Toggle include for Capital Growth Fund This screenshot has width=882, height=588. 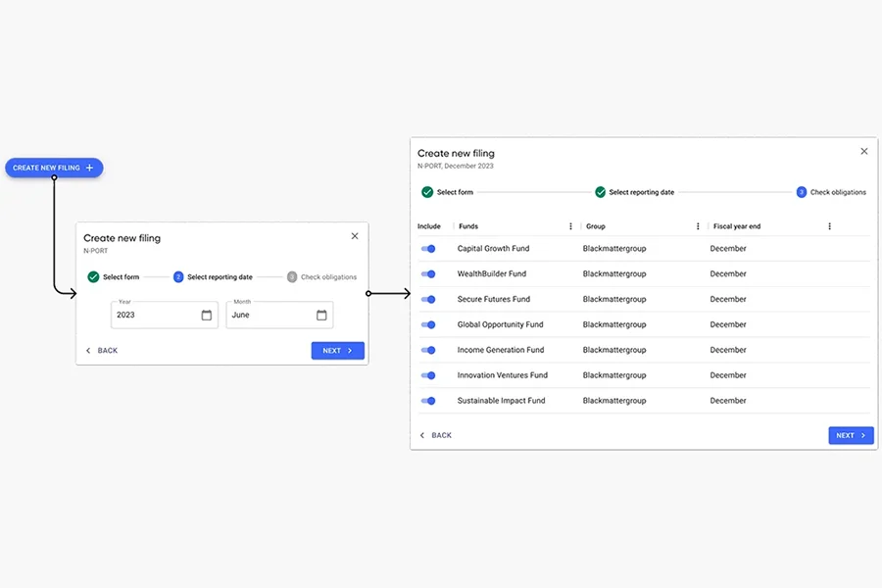pos(428,249)
